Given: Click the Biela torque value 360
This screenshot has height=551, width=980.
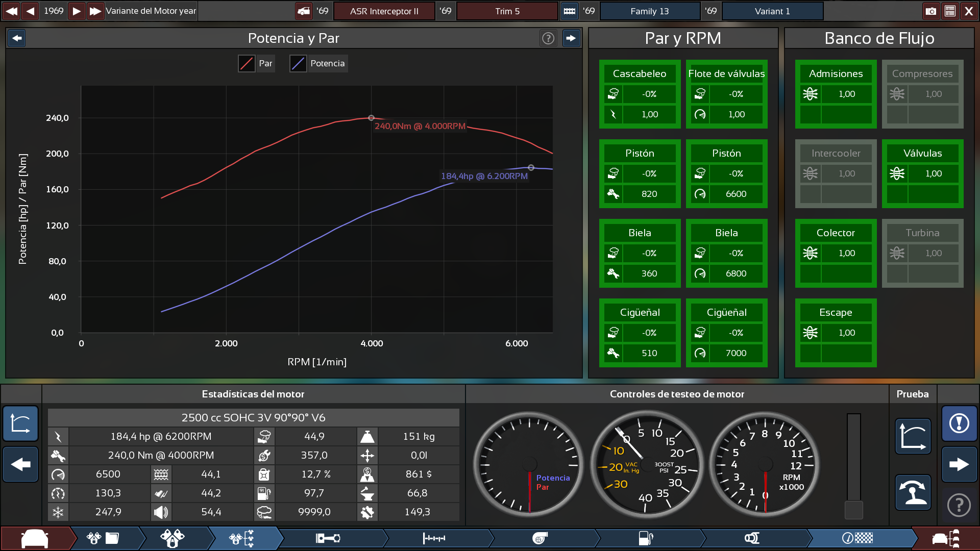Looking at the screenshot, I should point(649,273).
